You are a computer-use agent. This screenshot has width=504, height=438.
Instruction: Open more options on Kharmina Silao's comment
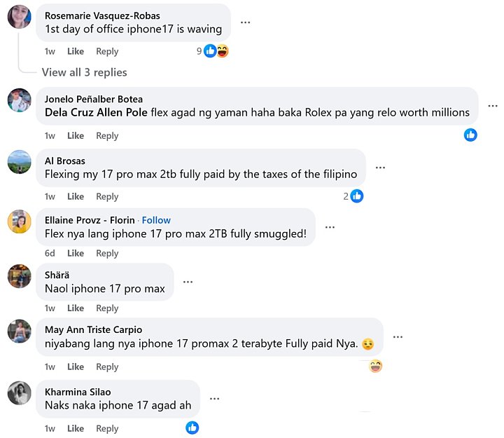click(x=214, y=399)
